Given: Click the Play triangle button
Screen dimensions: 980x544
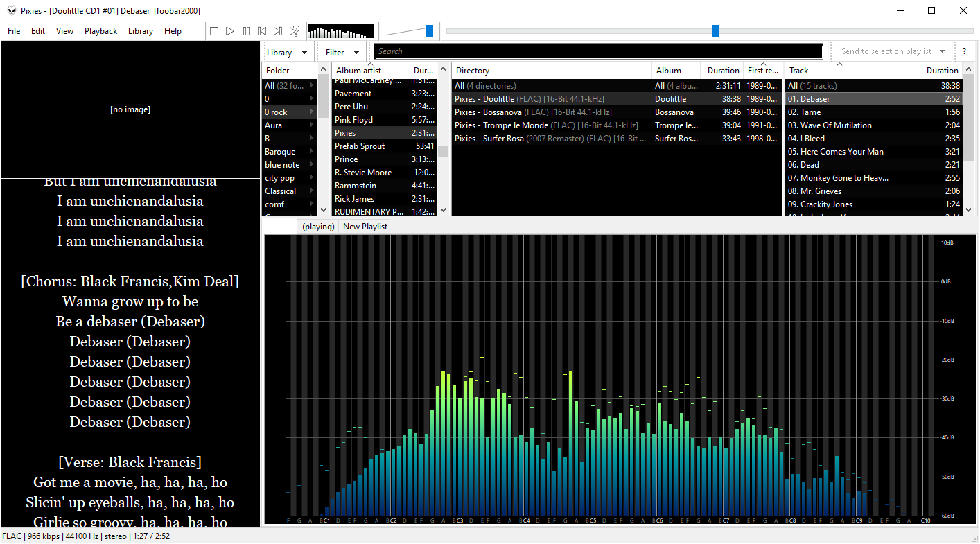Looking at the screenshot, I should [230, 31].
